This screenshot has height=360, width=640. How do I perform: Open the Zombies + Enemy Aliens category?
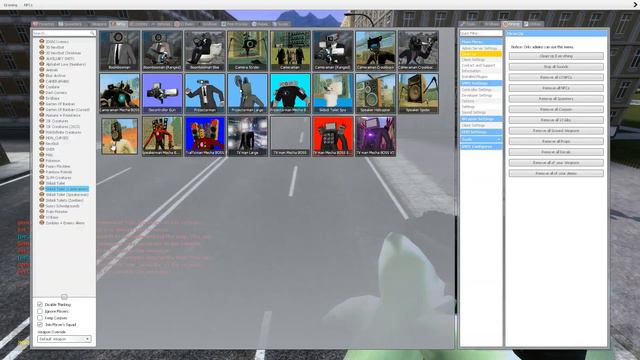pyautogui.click(x=65, y=223)
